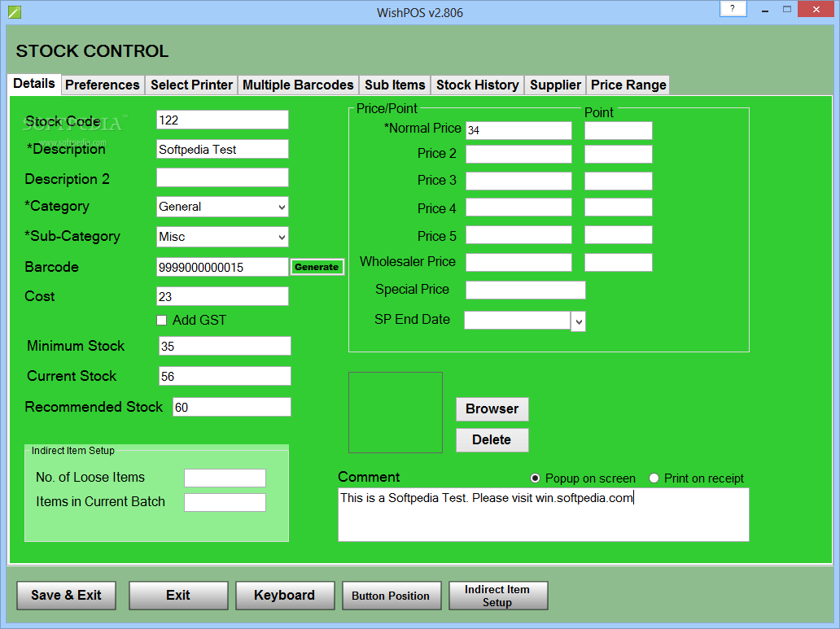Click the Barcode number field

(222, 267)
